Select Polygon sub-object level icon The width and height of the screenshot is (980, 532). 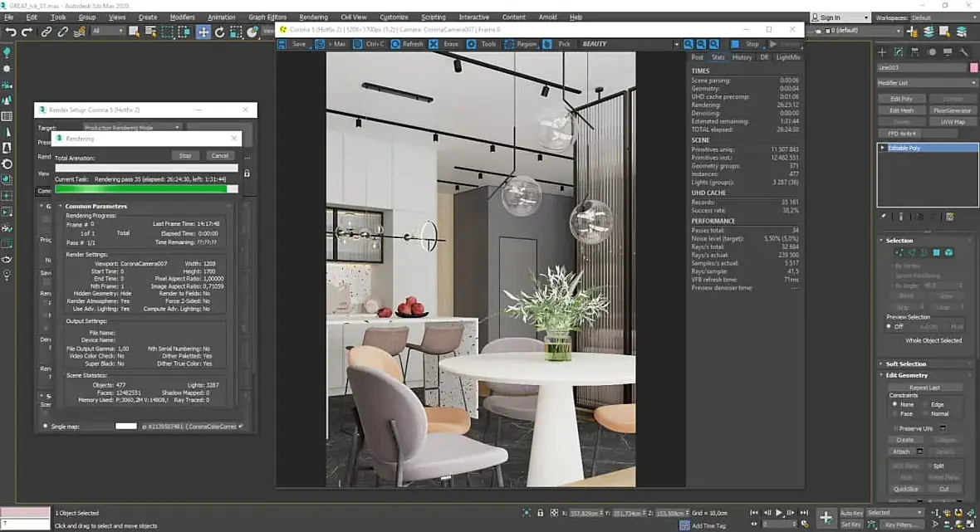[x=936, y=252]
